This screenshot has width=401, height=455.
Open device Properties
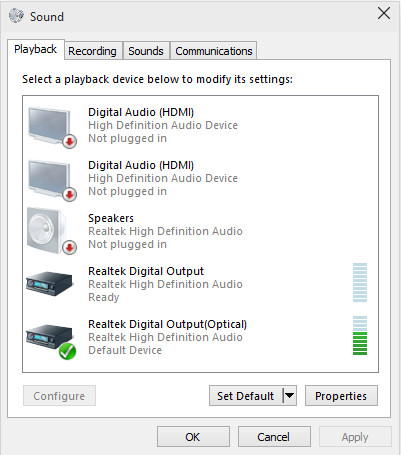point(341,396)
